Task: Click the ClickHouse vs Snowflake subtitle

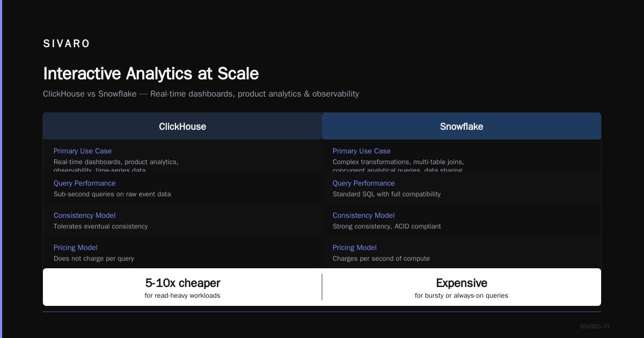Action: [x=201, y=94]
